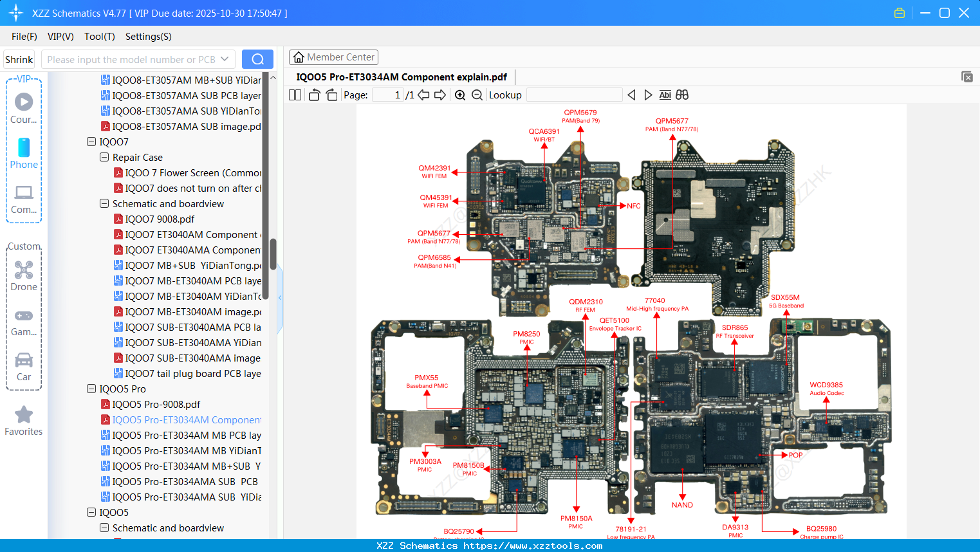This screenshot has height=552, width=980.
Task: Rotate the page clockwise
Action: pos(331,95)
